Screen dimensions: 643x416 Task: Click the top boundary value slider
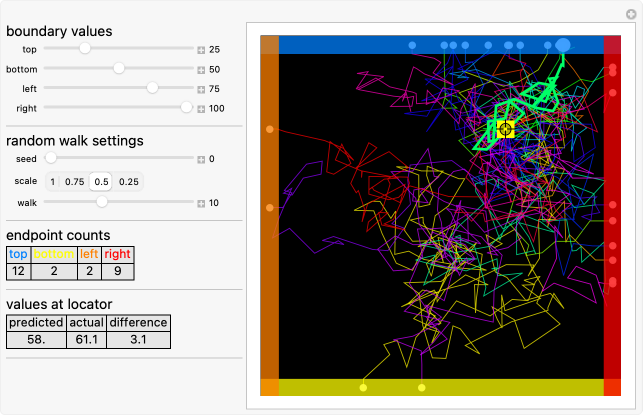coord(119,48)
